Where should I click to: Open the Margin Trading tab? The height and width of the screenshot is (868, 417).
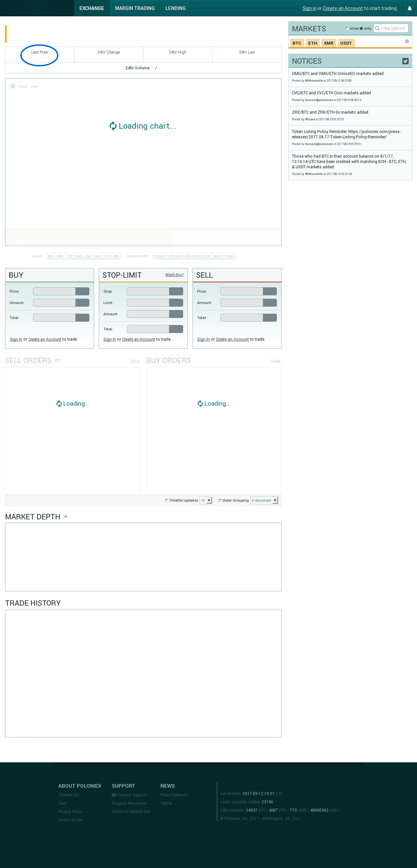tap(135, 8)
